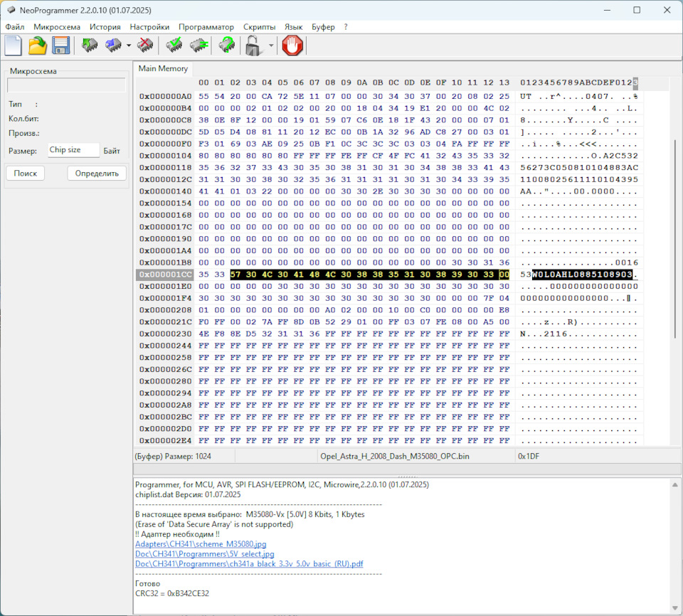The height and width of the screenshot is (616, 683).
Task: Click the Chip size field
Action: click(73, 150)
